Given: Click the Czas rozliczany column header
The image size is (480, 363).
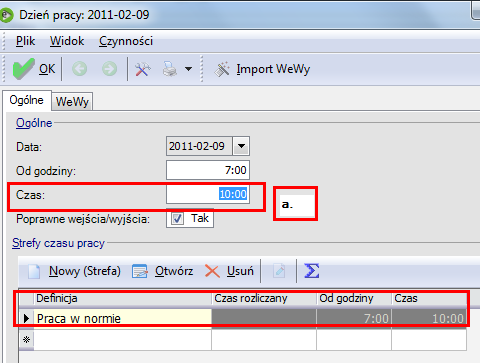Looking at the screenshot, I should pos(264,298).
